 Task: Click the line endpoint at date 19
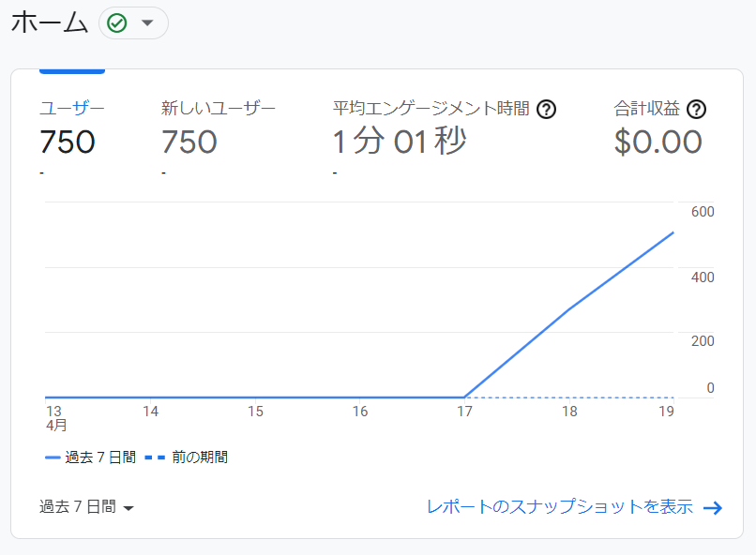pos(673,232)
